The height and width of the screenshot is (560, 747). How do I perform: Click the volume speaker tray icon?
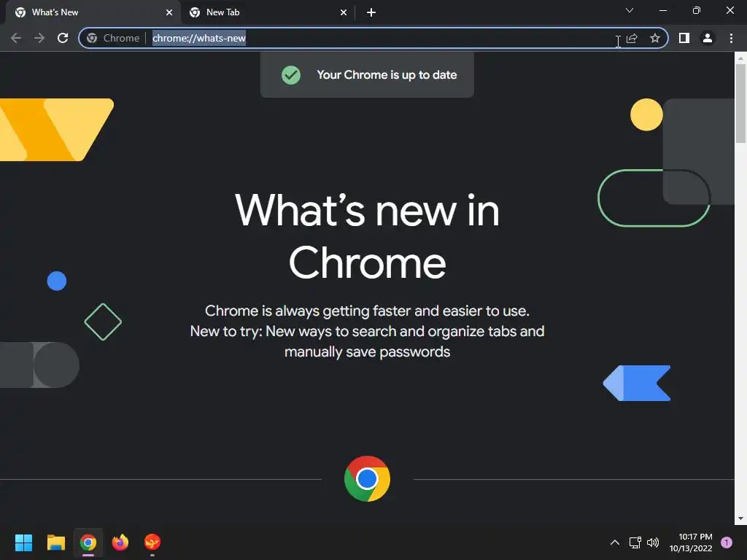pos(653,542)
